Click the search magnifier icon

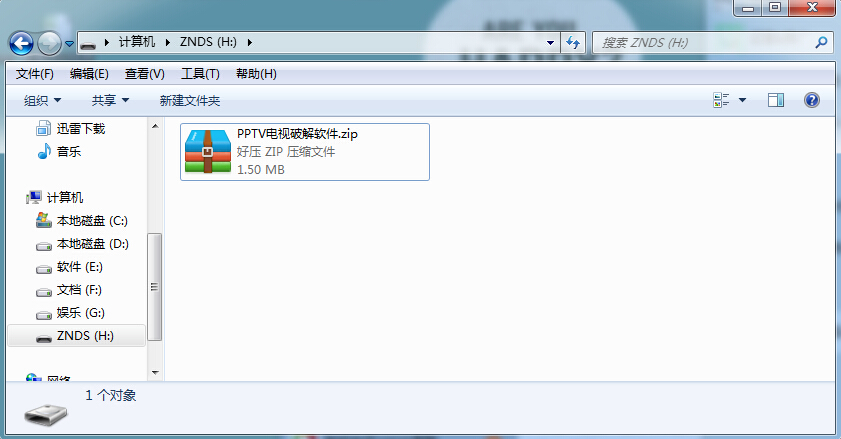pyautogui.click(x=821, y=42)
